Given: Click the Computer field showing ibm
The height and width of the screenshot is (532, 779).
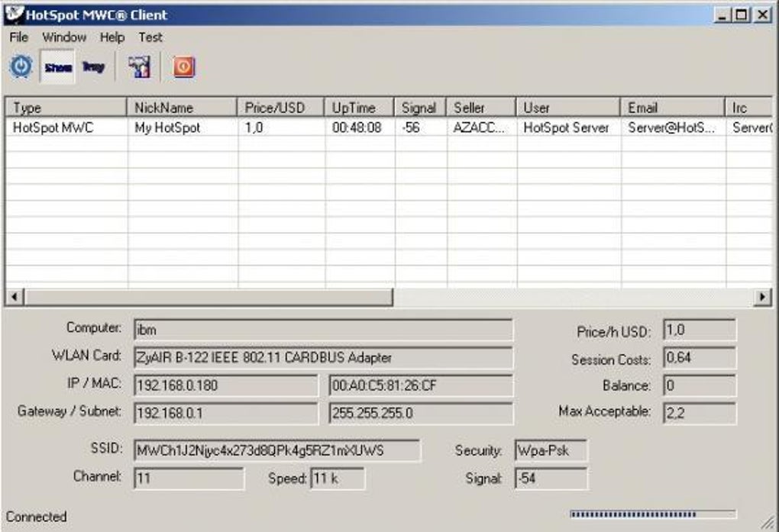Looking at the screenshot, I should click(323, 330).
